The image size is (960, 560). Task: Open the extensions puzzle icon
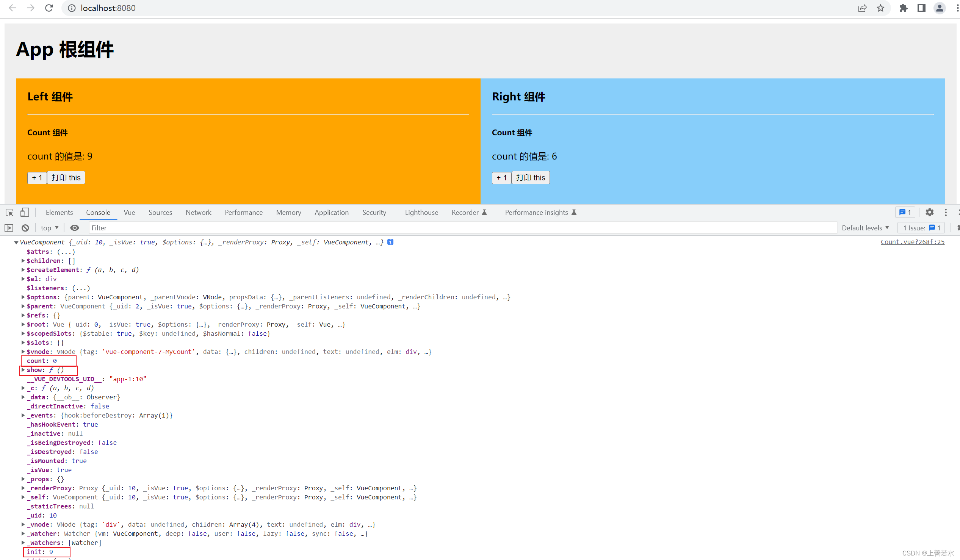coord(903,8)
